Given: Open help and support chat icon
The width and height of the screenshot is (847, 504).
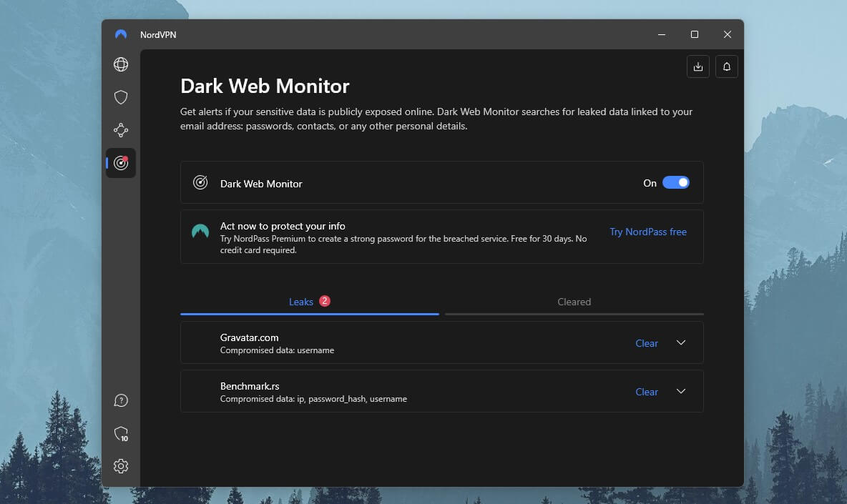Looking at the screenshot, I should pyautogui.click(x=120, y=400).
